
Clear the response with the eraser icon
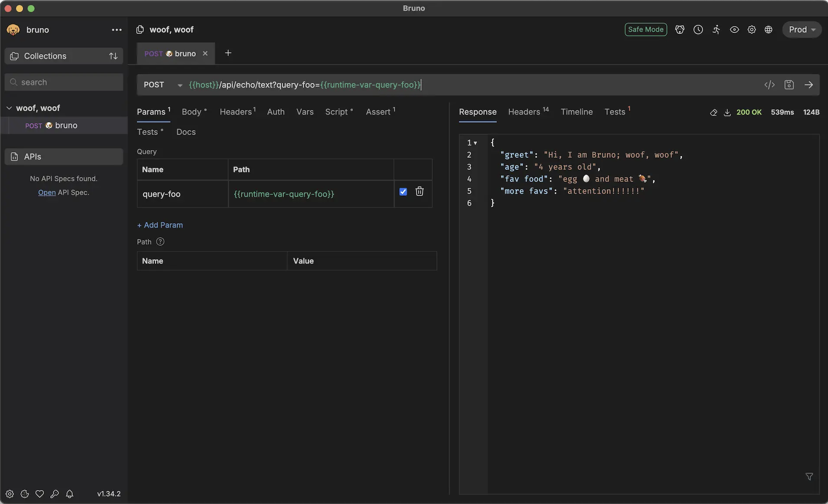point(713,112)
